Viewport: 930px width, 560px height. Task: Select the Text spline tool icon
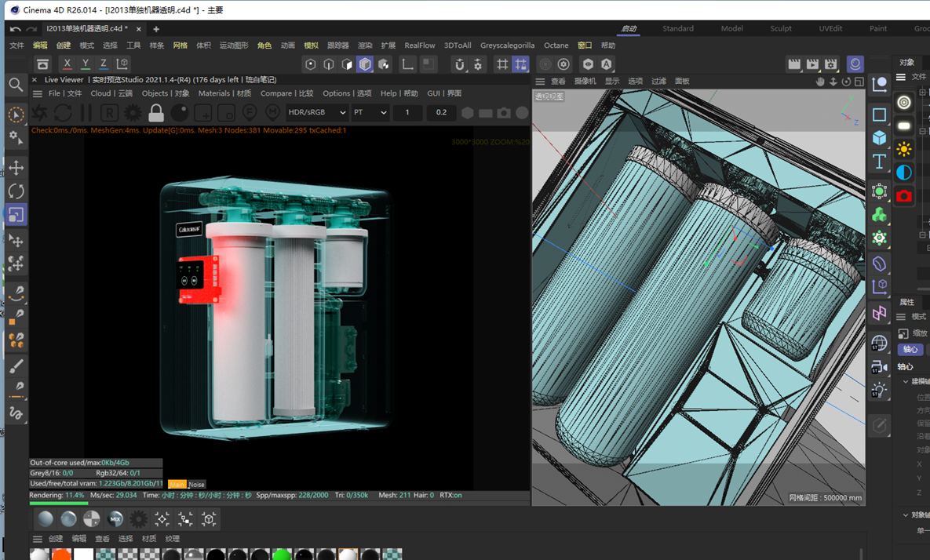[879, 162]
